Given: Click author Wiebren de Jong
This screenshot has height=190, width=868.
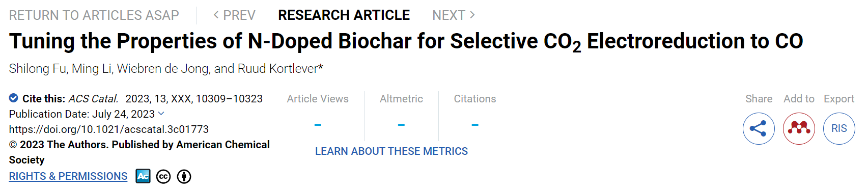Looking at the screenshot, I should tap(163, 69).
